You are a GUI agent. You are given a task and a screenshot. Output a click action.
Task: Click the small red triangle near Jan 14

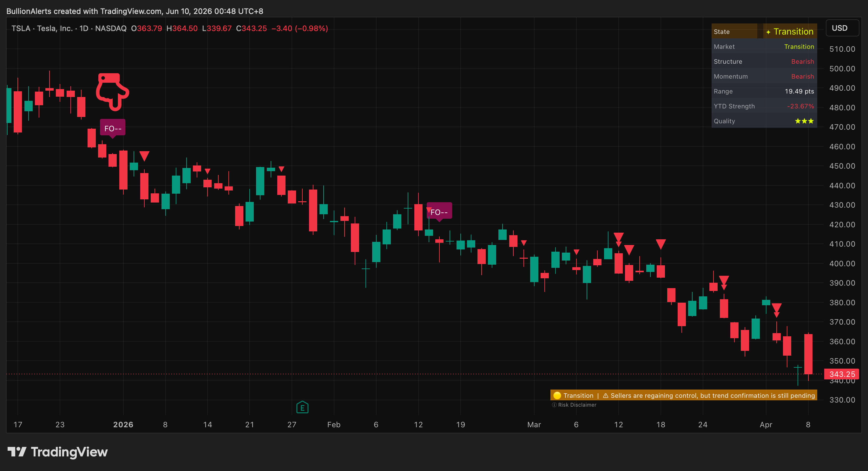tap(207, 171)
